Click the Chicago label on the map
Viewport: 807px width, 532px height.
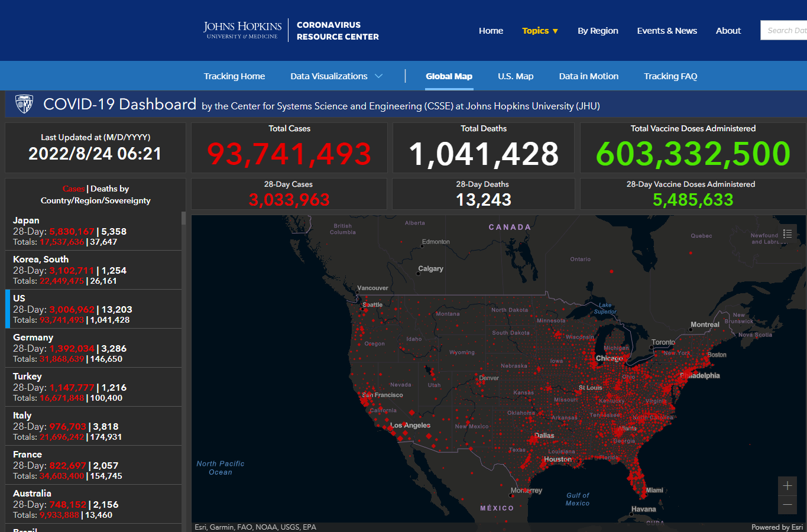click(609, 358)
